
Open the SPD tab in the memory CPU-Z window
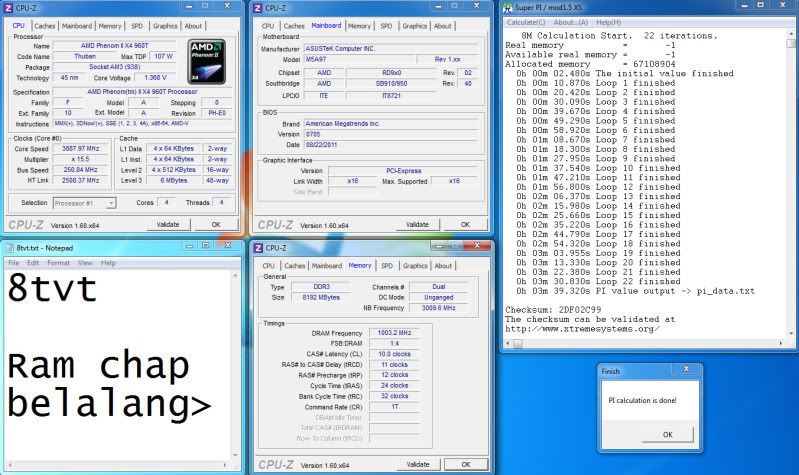click(x=386, y=265)
